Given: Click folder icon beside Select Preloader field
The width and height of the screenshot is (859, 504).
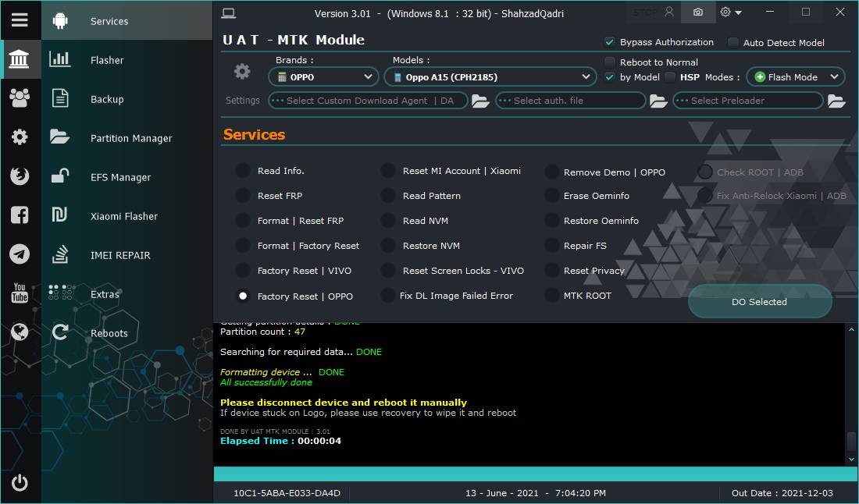Looking at the screenshot, I should (x=836, y=101).
